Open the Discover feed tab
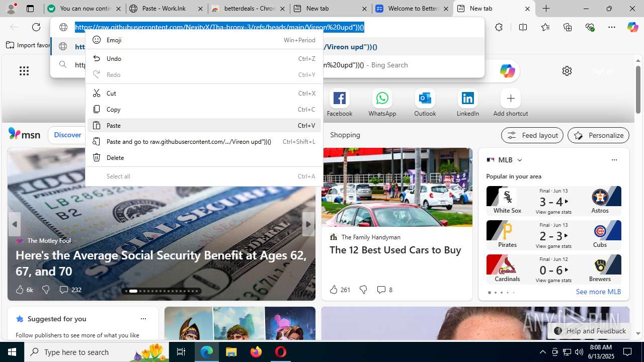The image size is (644, 362). click(x=67, y=135)
